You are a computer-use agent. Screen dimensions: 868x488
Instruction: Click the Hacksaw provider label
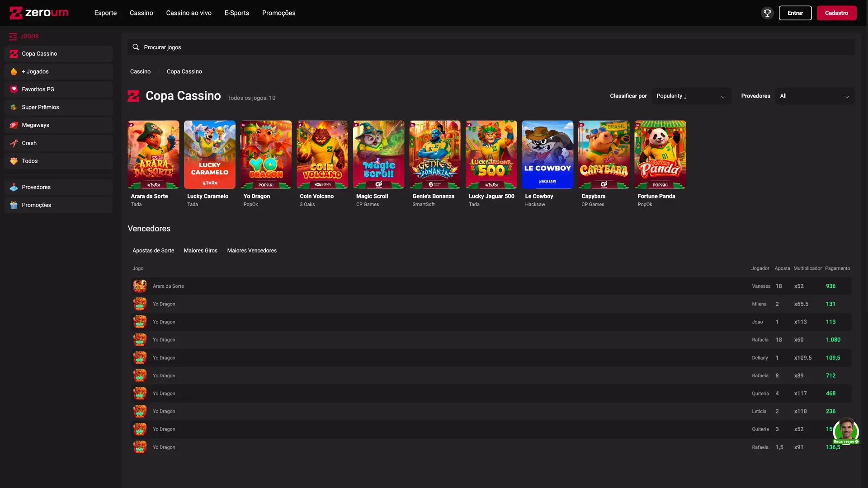535,205
